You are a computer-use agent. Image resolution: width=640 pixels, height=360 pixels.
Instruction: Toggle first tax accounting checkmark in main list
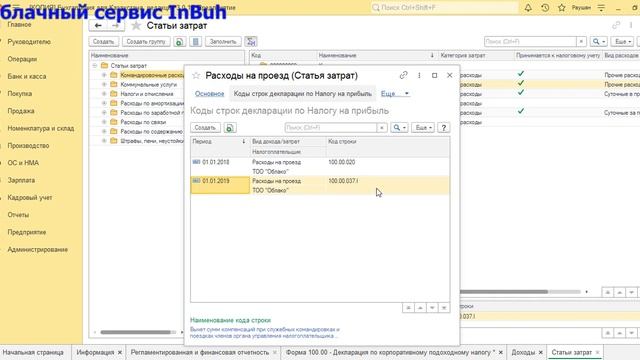pos(520,73)
